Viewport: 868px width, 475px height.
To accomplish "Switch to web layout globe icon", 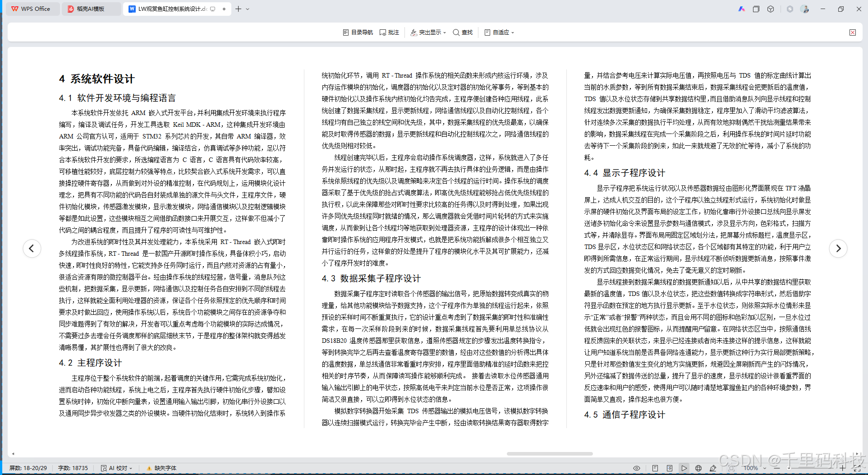I will (x=698, y=468).
